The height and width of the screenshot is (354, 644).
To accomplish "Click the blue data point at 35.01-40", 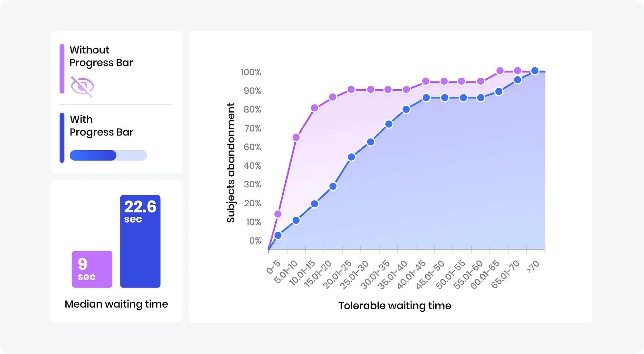I will pos(406,110).
